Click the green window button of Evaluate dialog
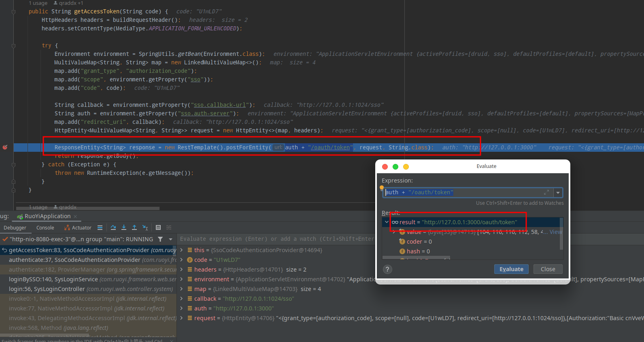 point(395,167)
